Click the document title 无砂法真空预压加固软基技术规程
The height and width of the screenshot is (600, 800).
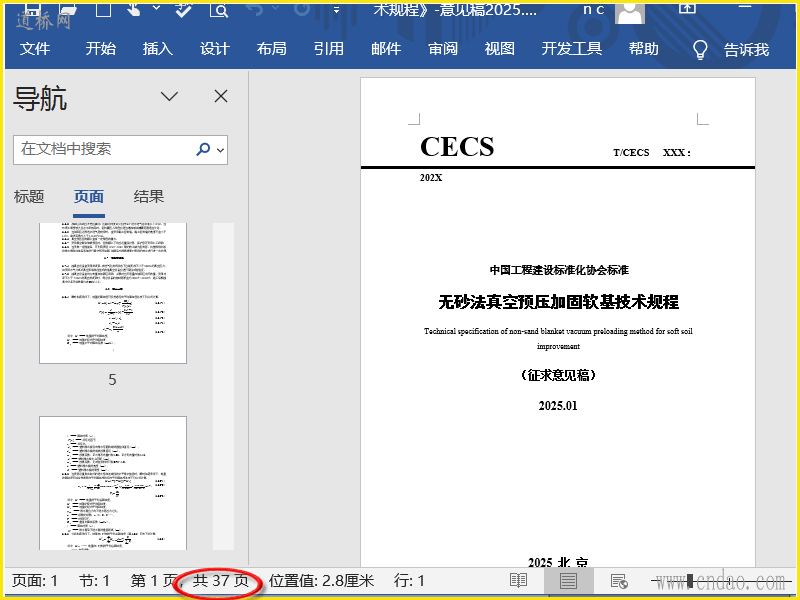click(x=559, y=302)
